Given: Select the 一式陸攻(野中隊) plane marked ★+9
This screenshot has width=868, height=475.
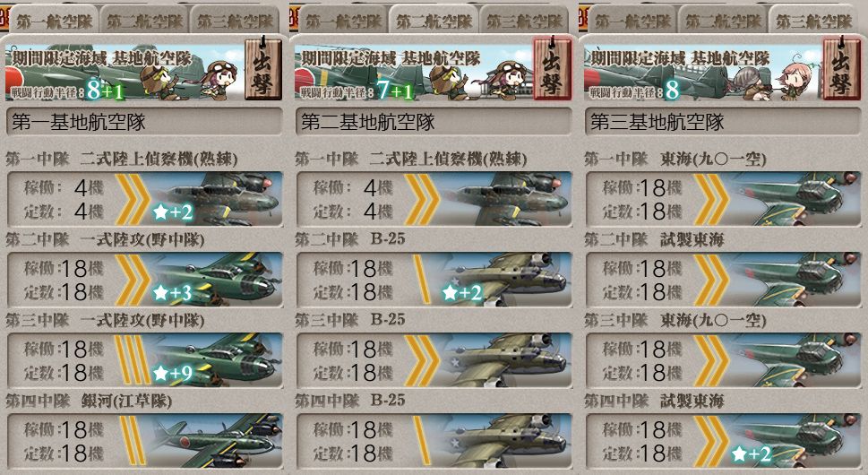Looking at the screenshot, I should tap(145, 360).
